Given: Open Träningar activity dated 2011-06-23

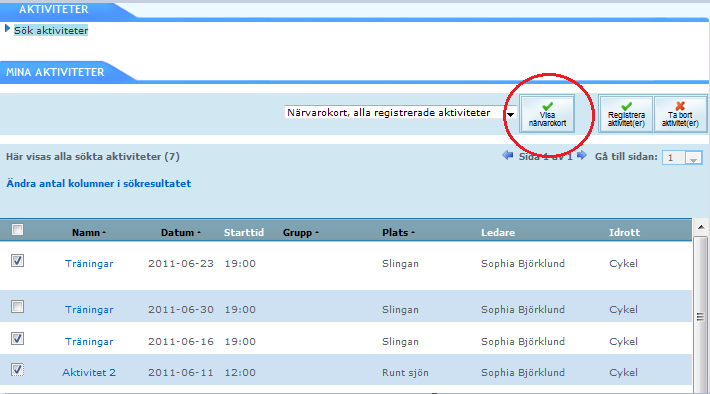Looking at the screenshot, I should [x=89, y=264].
